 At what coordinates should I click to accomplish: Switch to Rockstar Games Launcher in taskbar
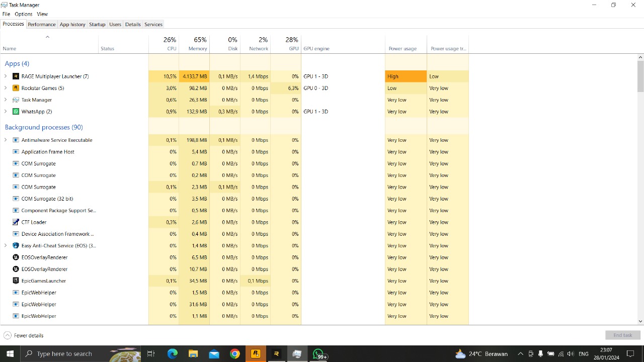[256, 354]
